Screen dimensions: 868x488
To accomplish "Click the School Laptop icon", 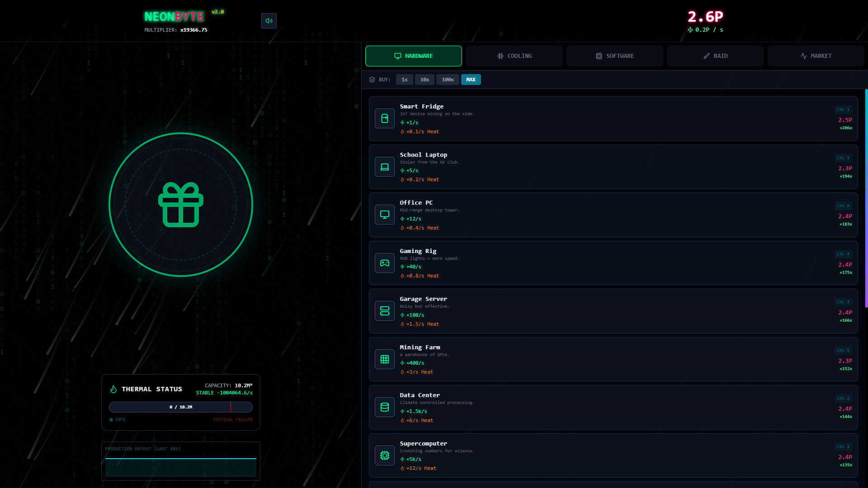I will [x=385, y=167].
